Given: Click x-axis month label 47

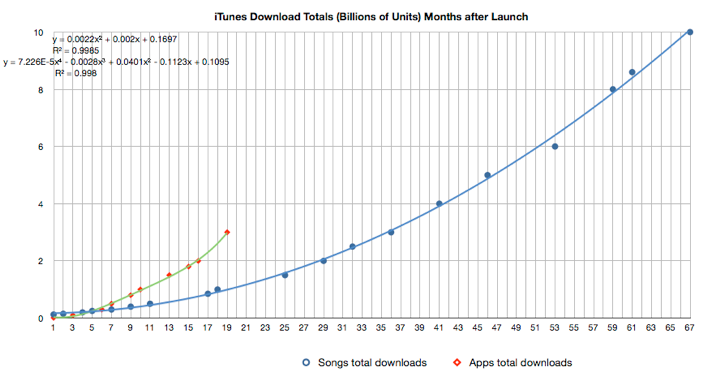Looking at the screenshot, I should [497, 328].
